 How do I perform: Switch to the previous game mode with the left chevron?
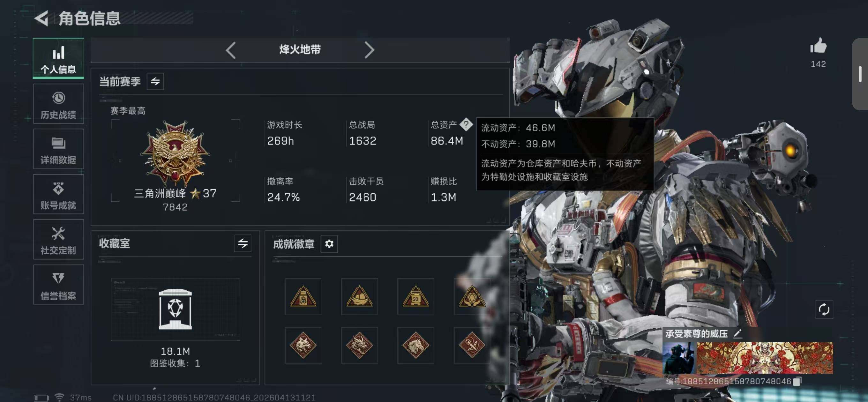coord(231,50)
